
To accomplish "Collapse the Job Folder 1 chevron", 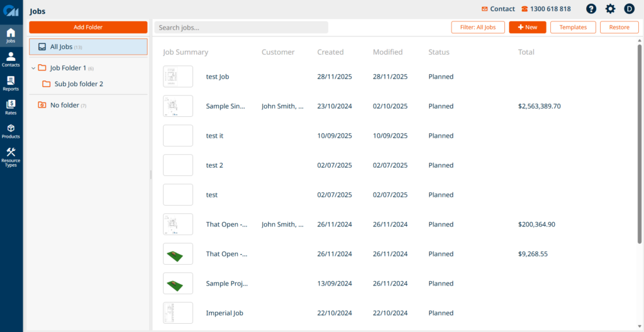I will pos(33,68).
